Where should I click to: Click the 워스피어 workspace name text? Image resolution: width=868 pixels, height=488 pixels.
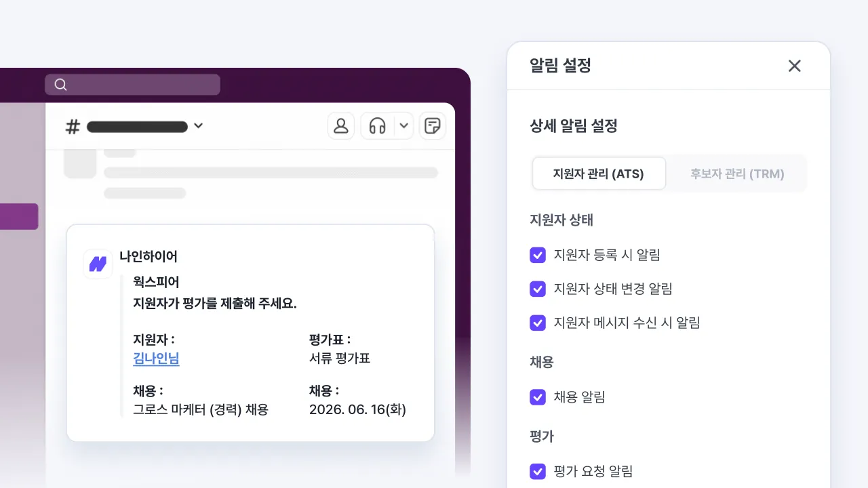coord(156,281)
